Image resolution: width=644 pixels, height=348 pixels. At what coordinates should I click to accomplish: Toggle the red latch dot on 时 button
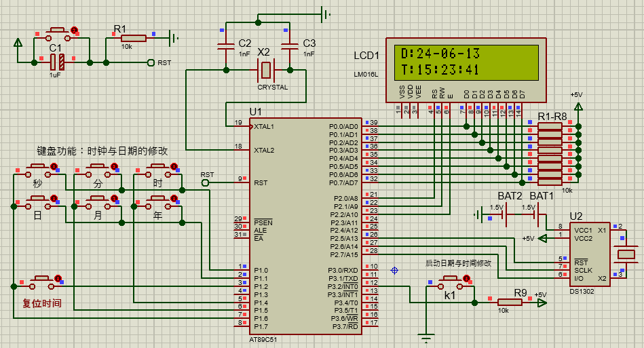pos(174,166)
